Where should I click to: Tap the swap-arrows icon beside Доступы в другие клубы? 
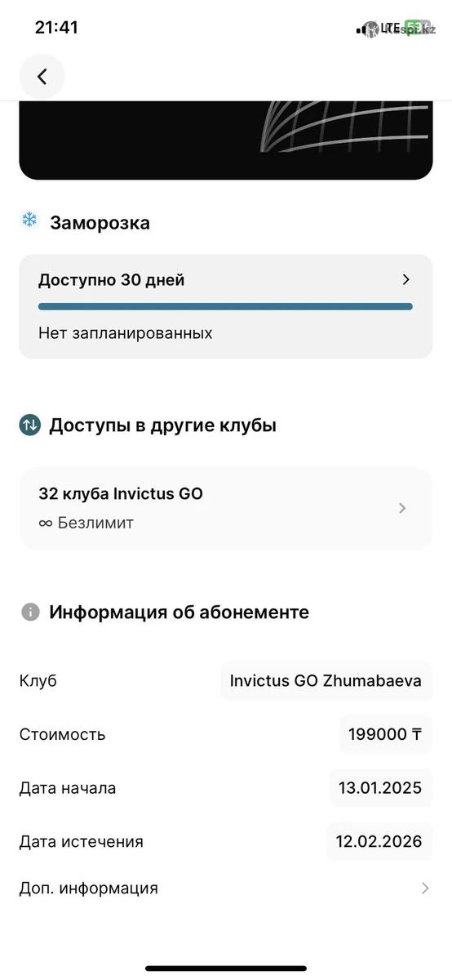[30, 425]
